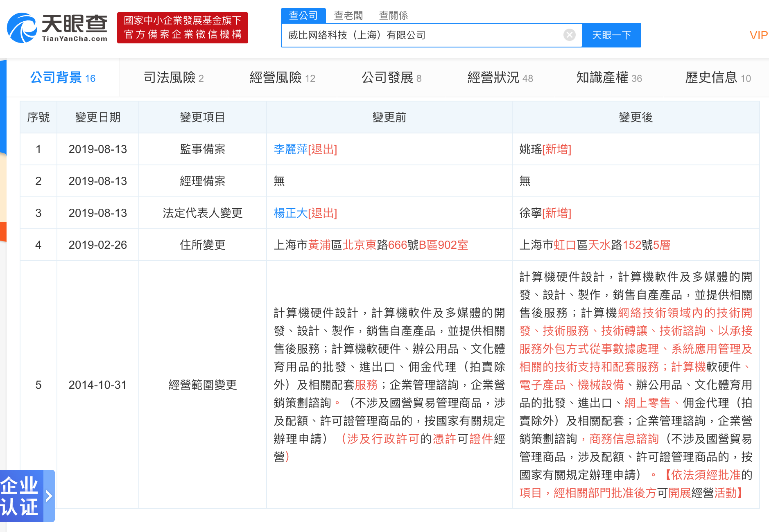The width and height of the screenshot is (769, 532).
Task: Open the 楊正大 person link
Action: click(291, 213)
